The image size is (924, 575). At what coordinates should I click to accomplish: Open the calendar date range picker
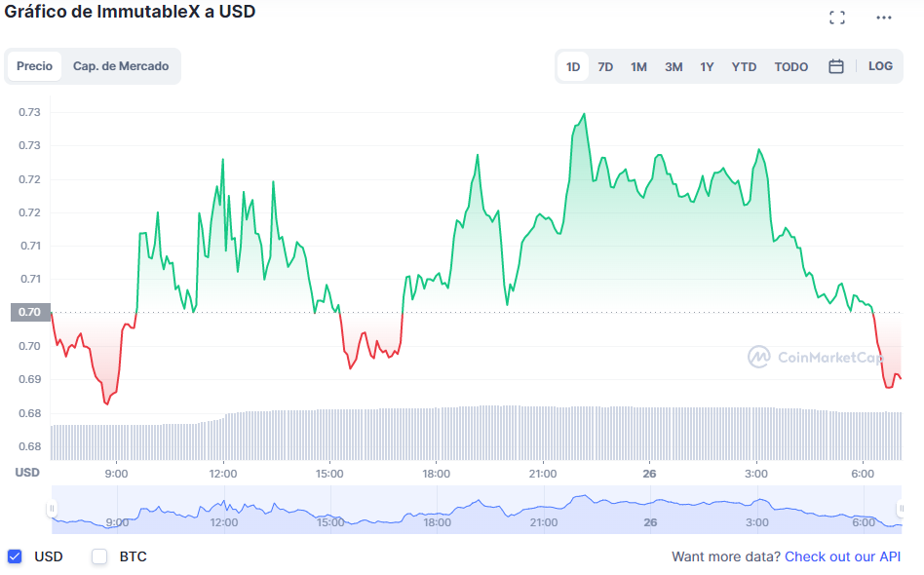point(835,66)
